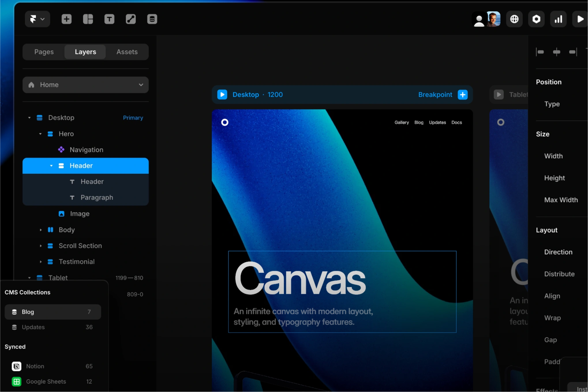This screenshot has width=588, height=392.
Task: Switch to the Pages tab
Action: [x=44, y=52]
